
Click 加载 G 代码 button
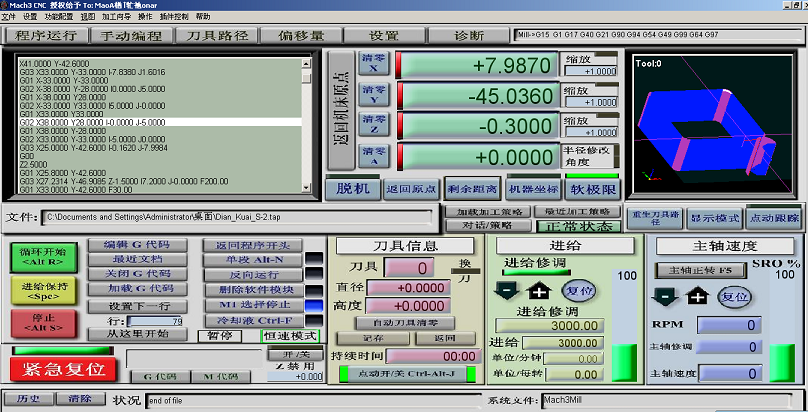pos(137,288)
